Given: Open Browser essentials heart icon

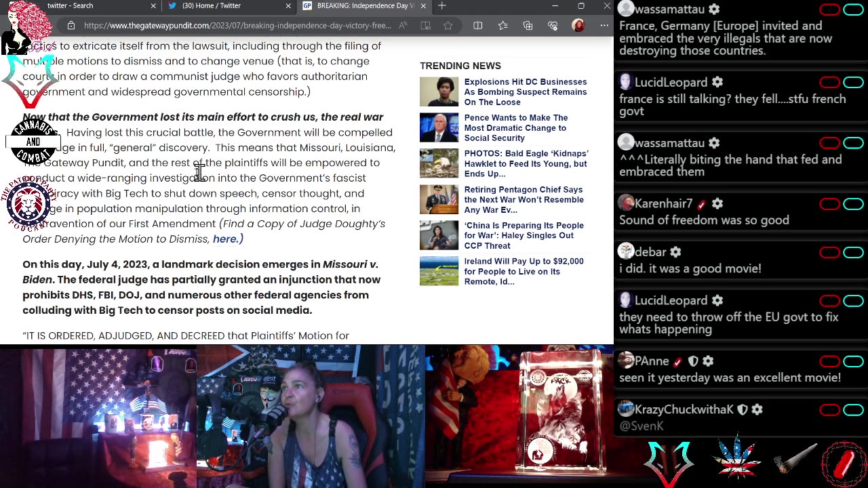Looking at the screenshot, I should click(x=553, y=26).
